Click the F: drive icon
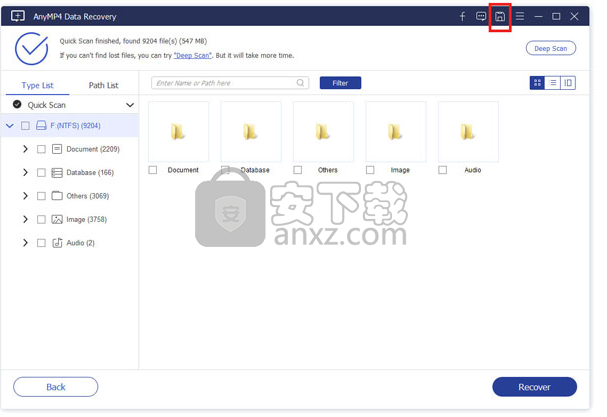The image size is (607, 417). pyautogui.click(x=41, y=125)
